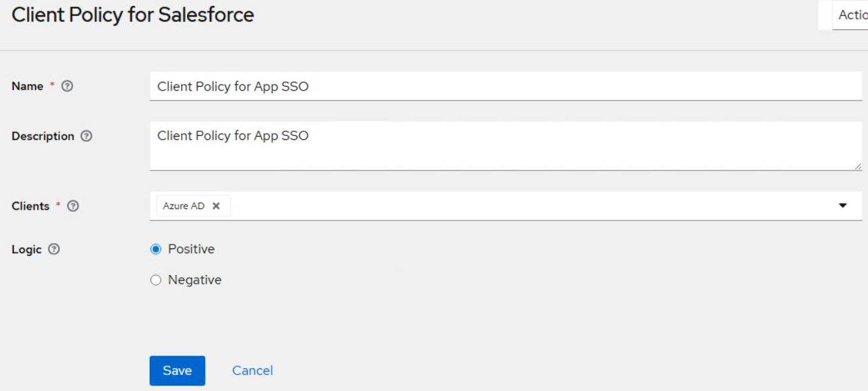Cancel editing the policy
868x391 pixels.
[252, 370]
